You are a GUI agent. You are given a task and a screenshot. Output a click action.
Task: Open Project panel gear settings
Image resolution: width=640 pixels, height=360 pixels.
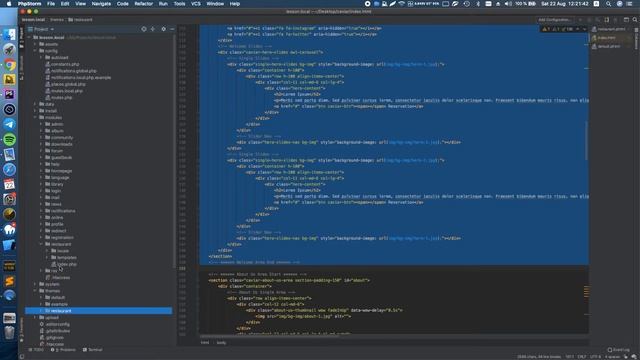[164, 29]
